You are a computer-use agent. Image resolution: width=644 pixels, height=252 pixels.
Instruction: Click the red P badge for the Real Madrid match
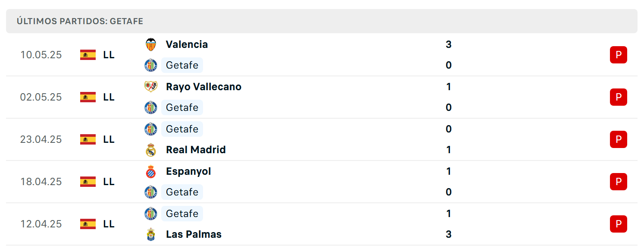[619, 139]
